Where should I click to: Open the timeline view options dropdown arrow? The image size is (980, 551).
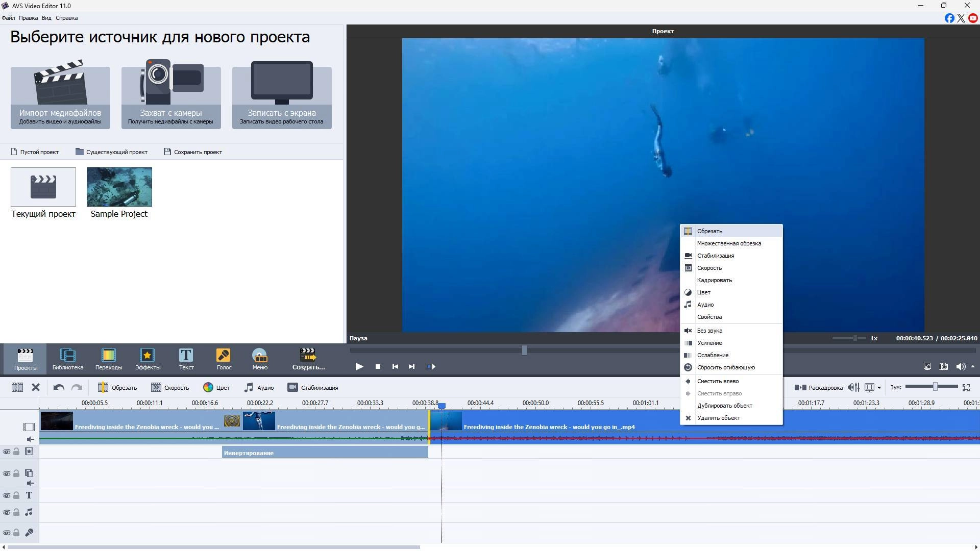pyautogui.click(x=879, y=388)
